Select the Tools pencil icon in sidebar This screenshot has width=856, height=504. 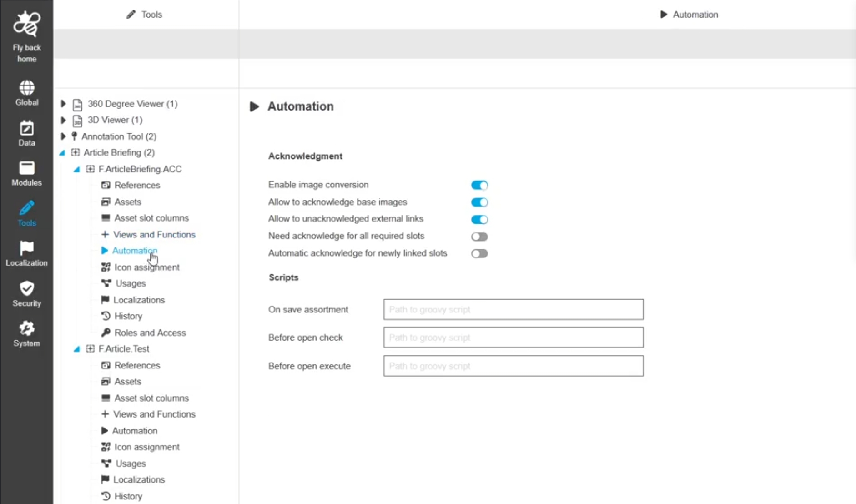point(26,209)
